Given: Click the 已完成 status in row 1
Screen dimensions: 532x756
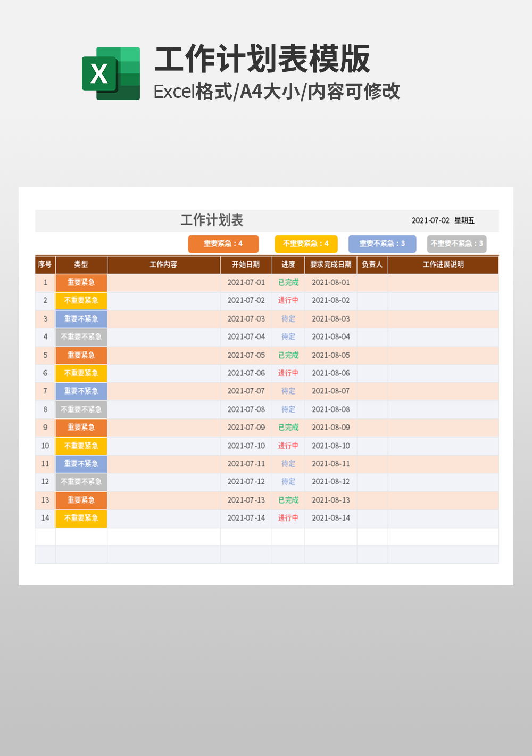Looking at the screenshot, I should tap(288, 283).
